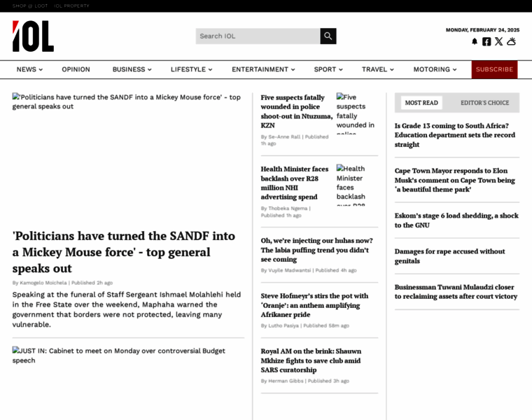Viewport: 532px width, 420px height.
Task: Click author name Kamogelo Moichela
Action: 43,283
